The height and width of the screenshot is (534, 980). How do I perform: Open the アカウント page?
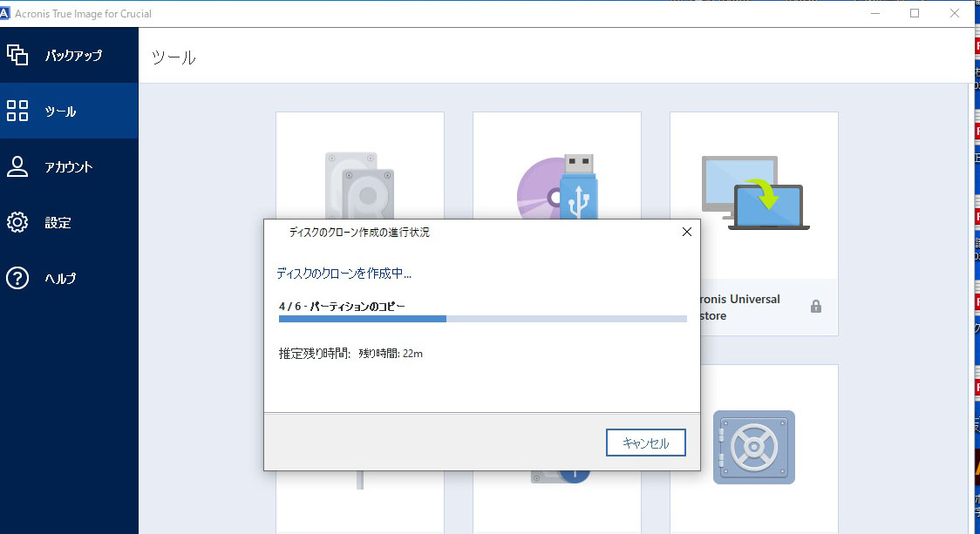[x=69, y=166]
